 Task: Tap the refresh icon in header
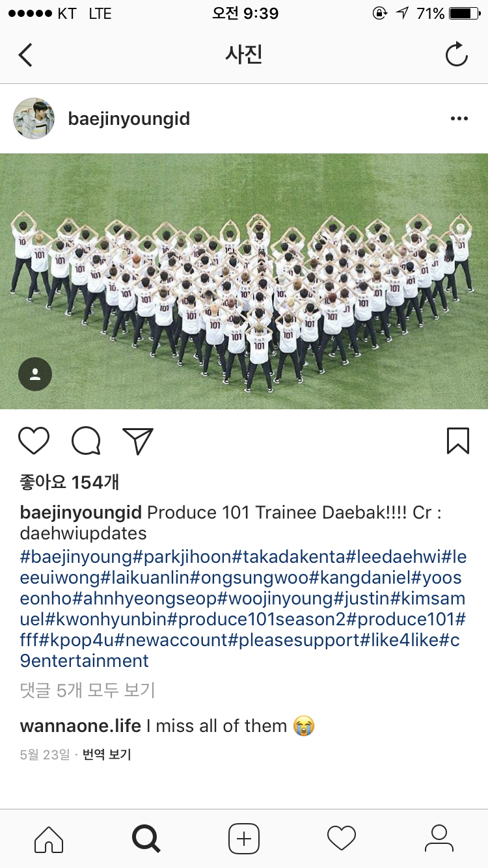pyautogui.click(x=457, y=54)
